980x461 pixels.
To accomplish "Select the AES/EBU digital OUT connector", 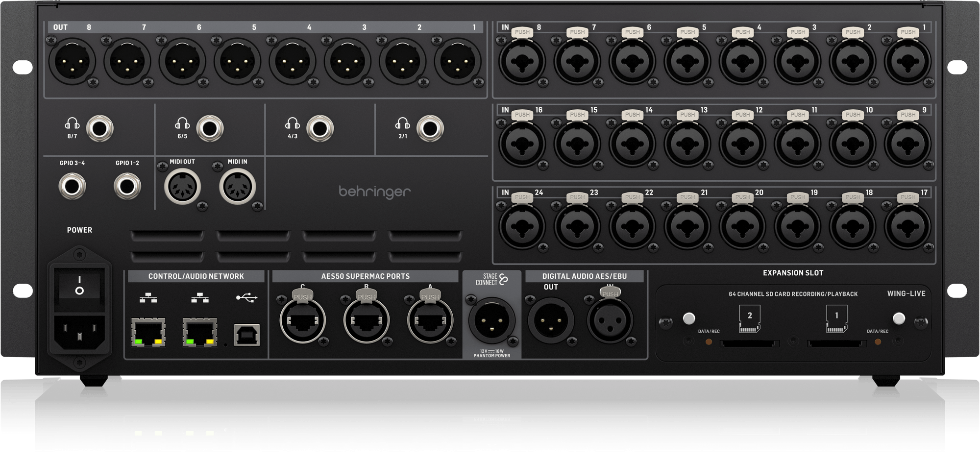I will coord(551,321).
